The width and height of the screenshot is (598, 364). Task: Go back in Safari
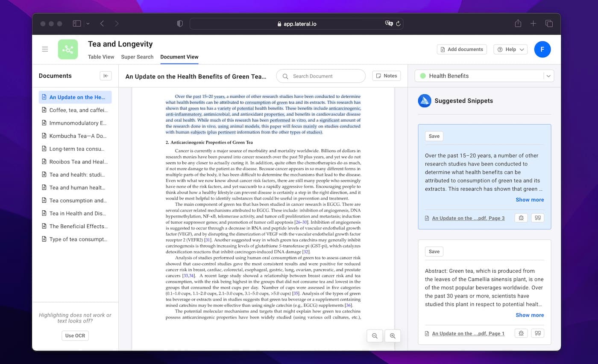102,23
